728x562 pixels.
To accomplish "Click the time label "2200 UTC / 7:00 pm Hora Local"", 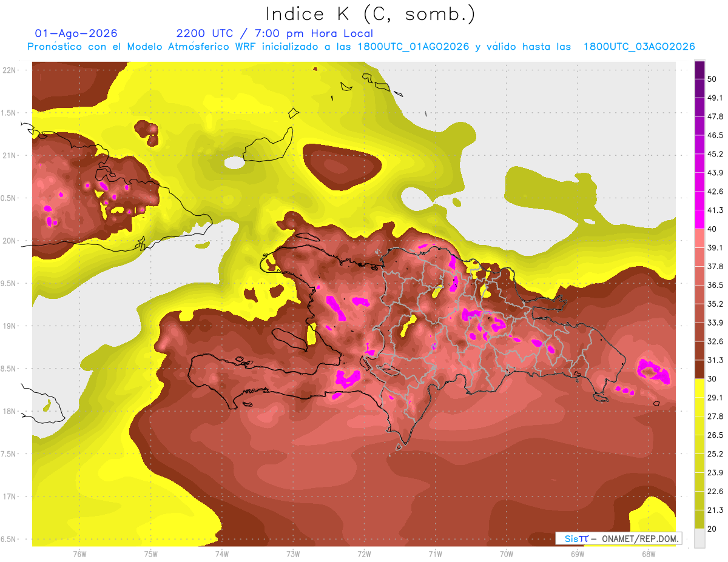I will pyautogui.click(x=274, y=33).
